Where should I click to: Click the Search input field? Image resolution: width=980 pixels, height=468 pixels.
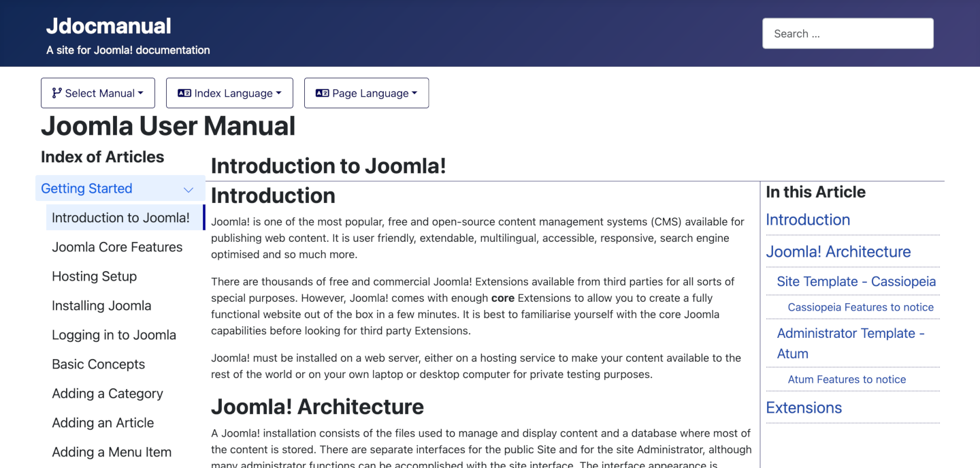(848, 33)
